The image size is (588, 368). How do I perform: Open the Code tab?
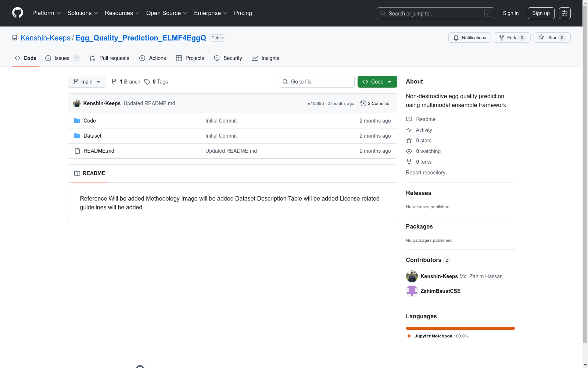[26, 58]
